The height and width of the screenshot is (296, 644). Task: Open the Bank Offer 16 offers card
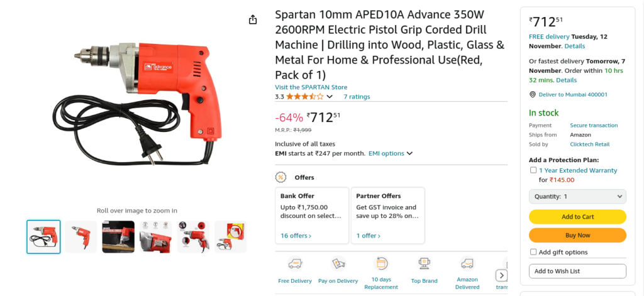312,216
